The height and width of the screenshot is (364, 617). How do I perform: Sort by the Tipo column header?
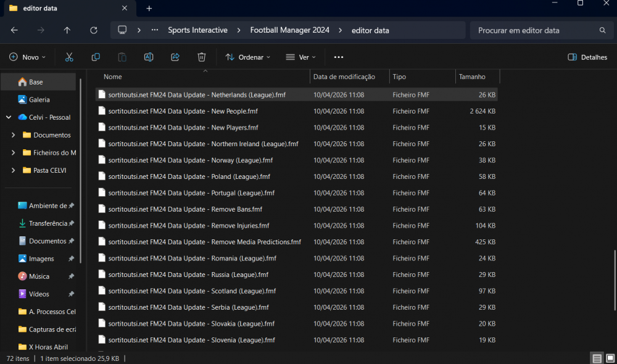[422, 77]
